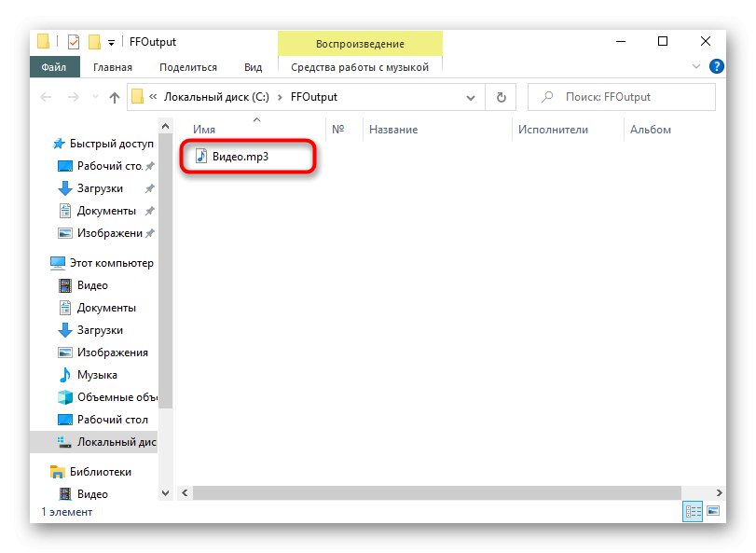The image size is (756, 553).
Task: Open the Видео.mp3 audio file
Action: [240, 157]
